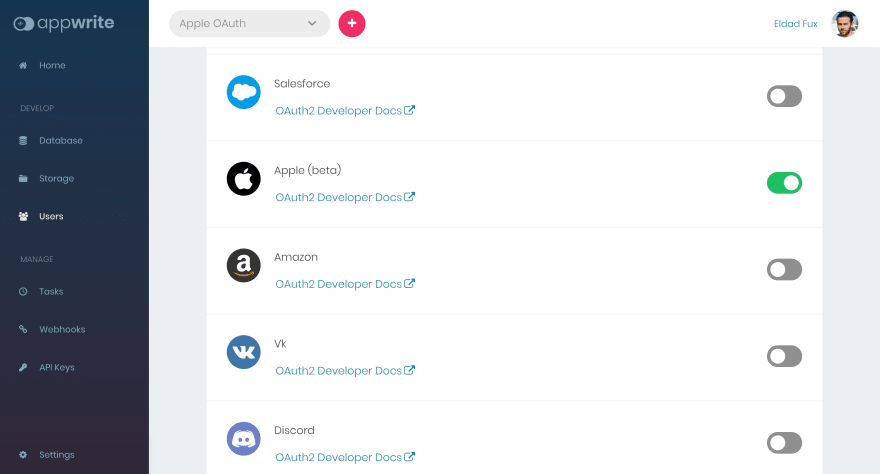Turn on the Vk OAuth toggle
Screen dimensions: 880x474
[x=784, y=356]
